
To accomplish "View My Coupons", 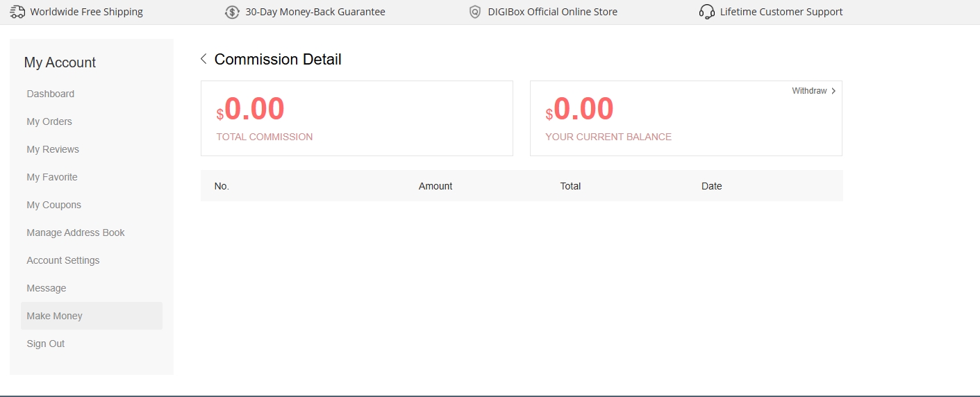I will pos(54,205).
